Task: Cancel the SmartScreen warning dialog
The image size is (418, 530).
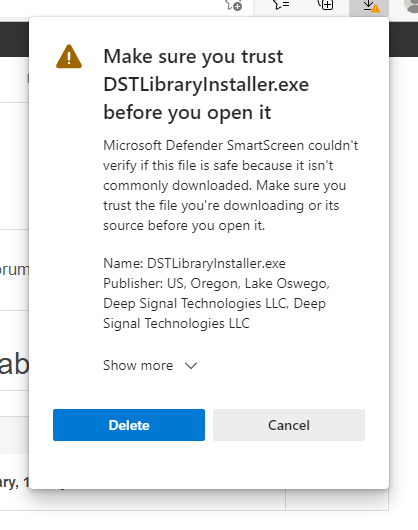Action: [289, 425]
